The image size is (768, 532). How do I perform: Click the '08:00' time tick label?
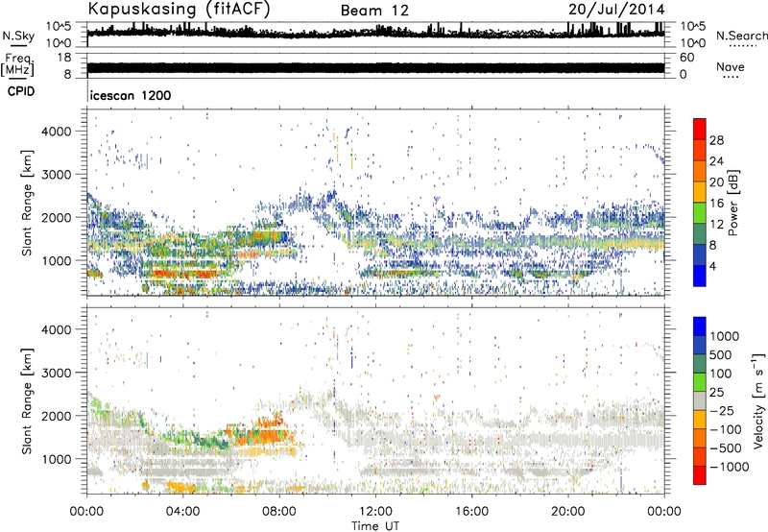pos(279,512)
